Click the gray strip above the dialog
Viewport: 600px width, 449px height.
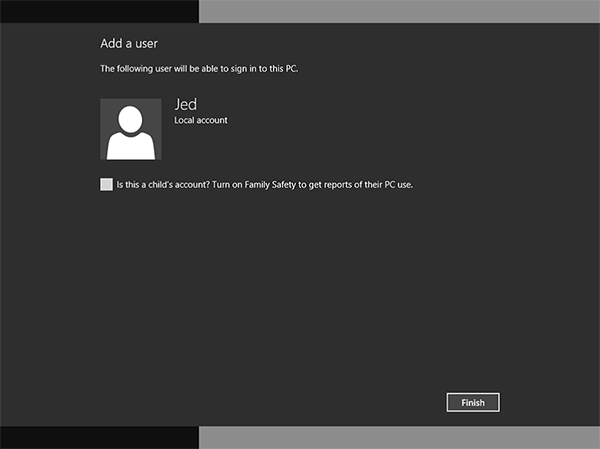(400, 10)
